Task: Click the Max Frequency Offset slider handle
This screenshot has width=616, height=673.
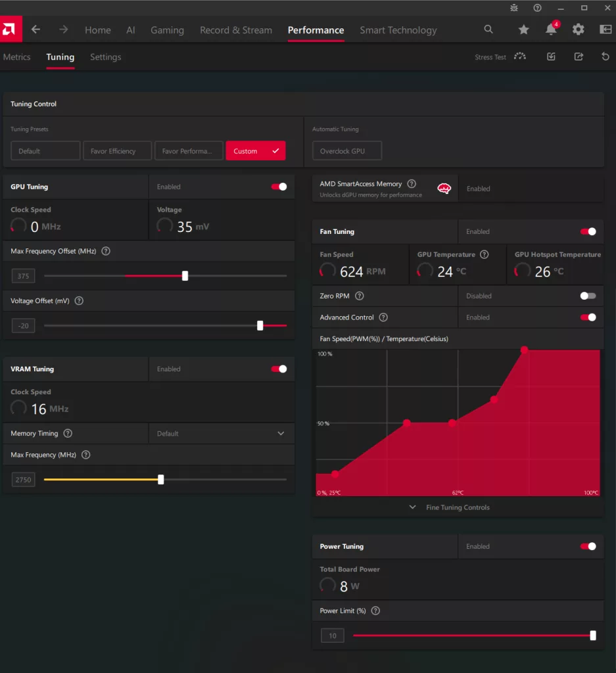Action: pos(185,276)
